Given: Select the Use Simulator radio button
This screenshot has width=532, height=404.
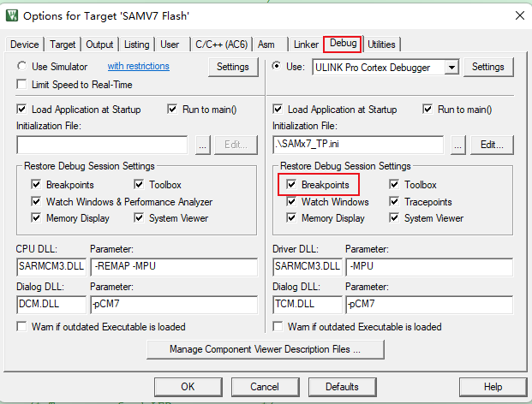Looking at the screenshot, I should 22,67.
